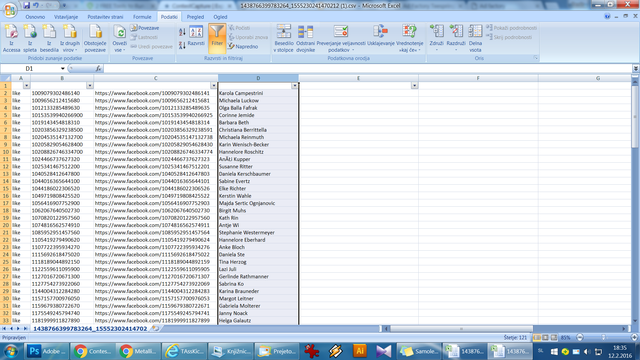Open Napredno advanced filter
The height and width of the screenshot is (360, 640).
point(243,47)
